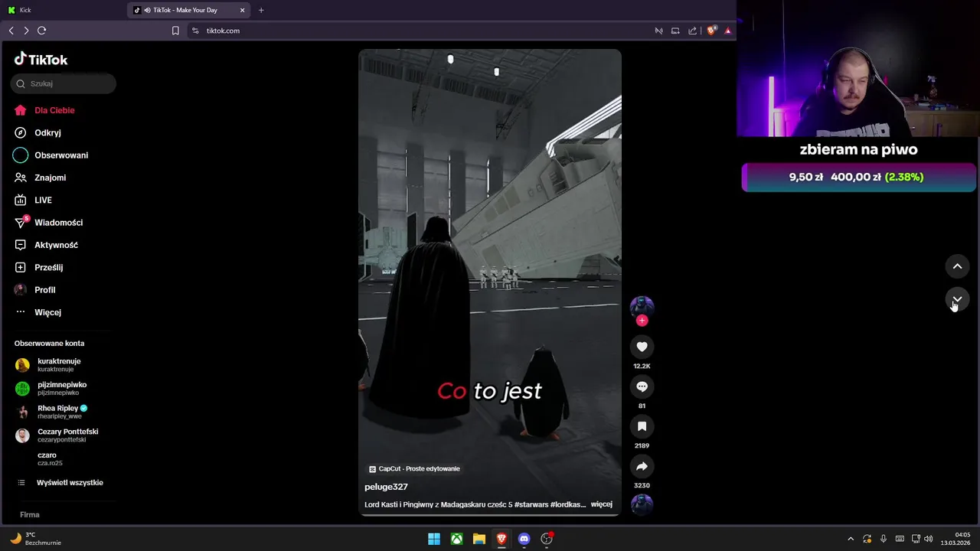
Task: Expand Więcej menu
Action: (x=38, y=312)
